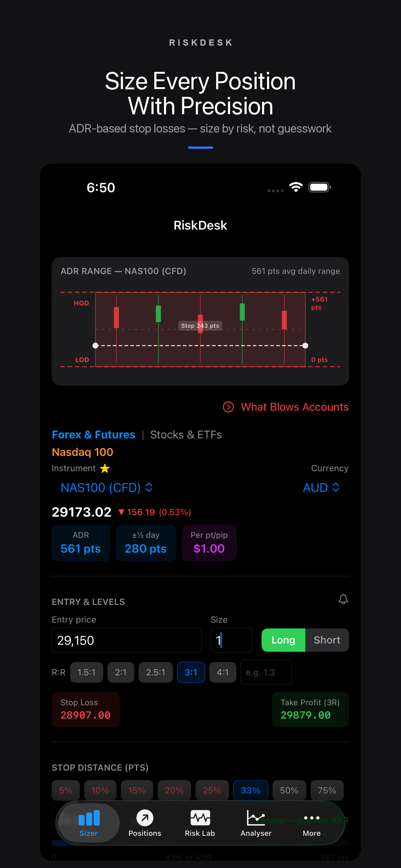Focus the Entry price field
Viewport: 401px width, 868px height.
126,640
